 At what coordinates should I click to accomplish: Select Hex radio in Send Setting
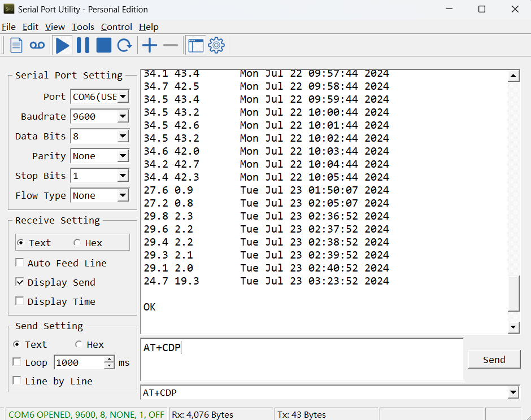(x=79, y=344)
